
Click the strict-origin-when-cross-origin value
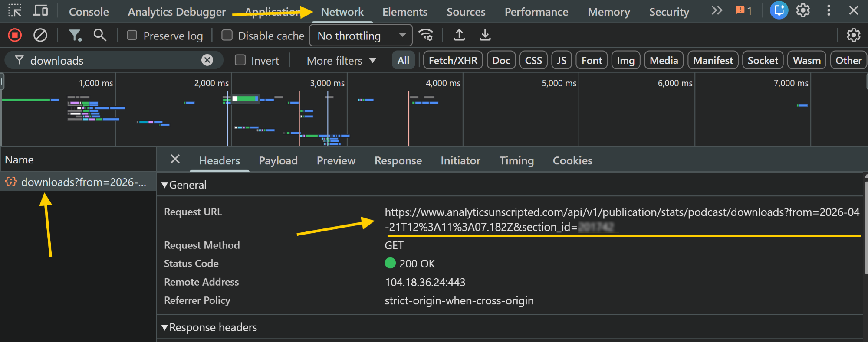pyautogui.click(x=459, y=300)
